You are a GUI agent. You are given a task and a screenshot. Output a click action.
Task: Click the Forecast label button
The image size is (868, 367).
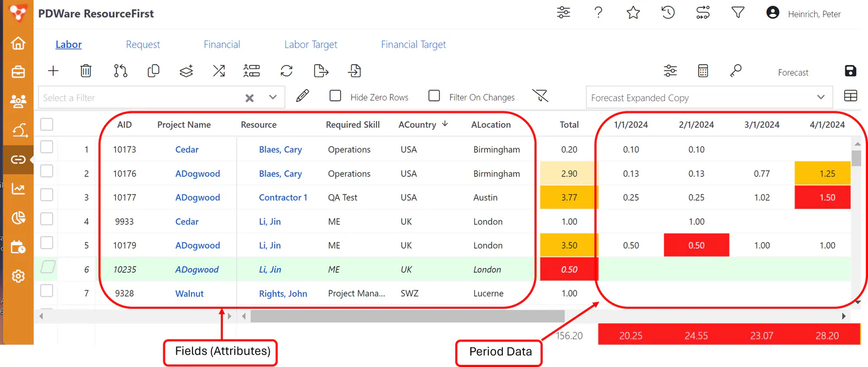[793, 72]
